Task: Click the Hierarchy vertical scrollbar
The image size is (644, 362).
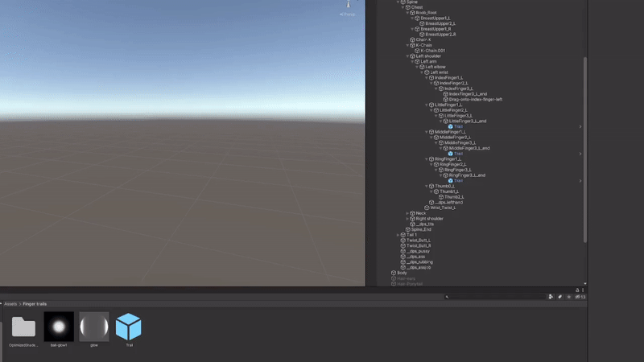Action: (585, 150)
